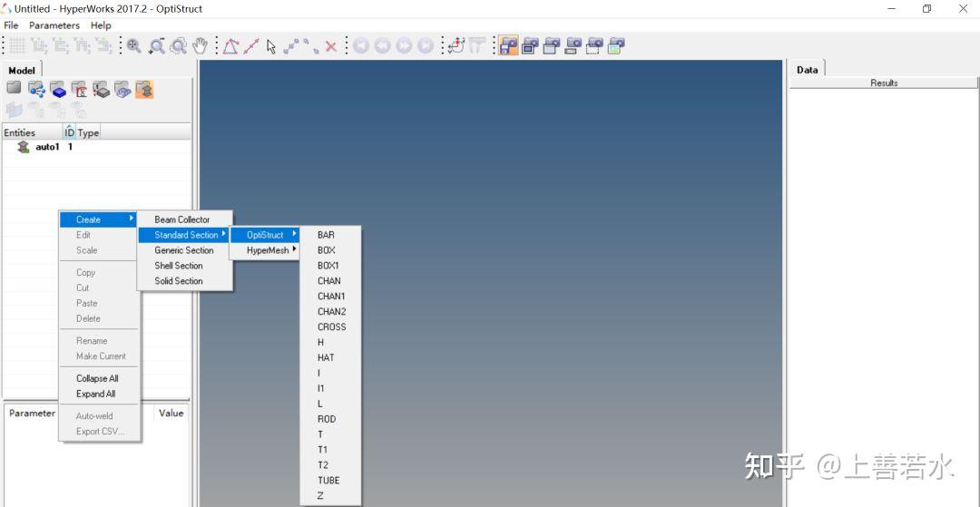Viewport: 980px width, 507px height.
Task: Select the red straight line sketch tool
Action: pyautogui.click(x=250, y=46)
